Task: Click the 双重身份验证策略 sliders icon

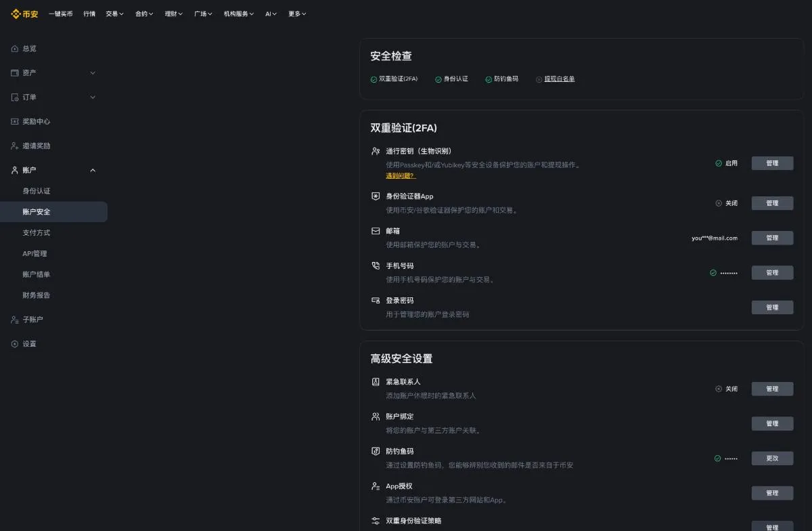Action: point(376,521)
